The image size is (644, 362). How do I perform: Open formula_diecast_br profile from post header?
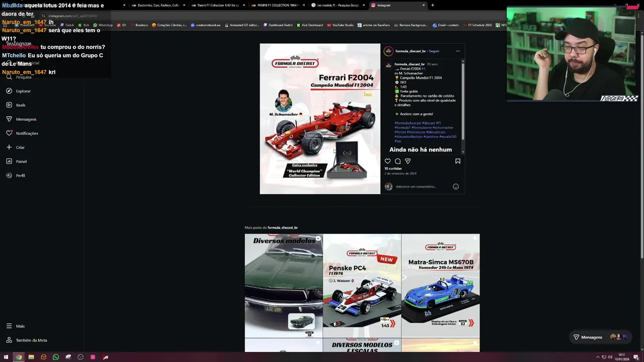tap(411, 51)
